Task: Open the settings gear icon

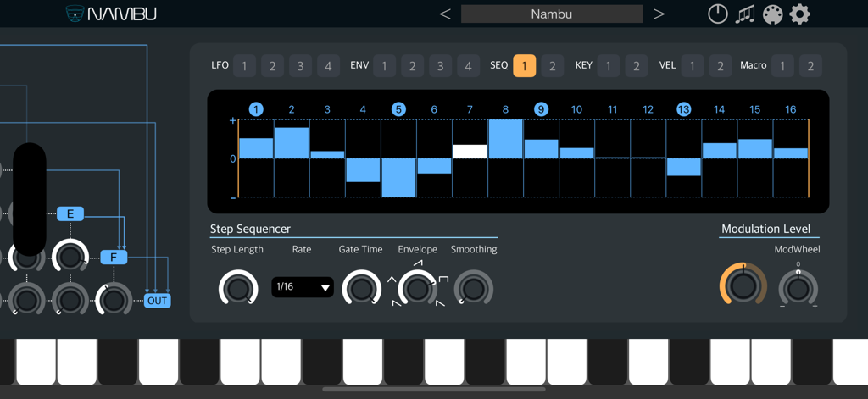Action: tap(799, 14)
